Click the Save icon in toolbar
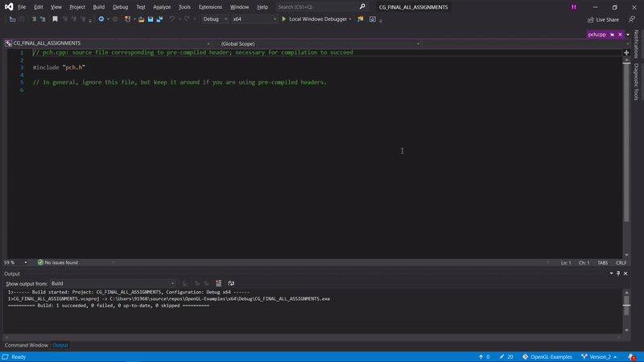Image resolution: width=644 pixels, height=362 pixels. 151,19
